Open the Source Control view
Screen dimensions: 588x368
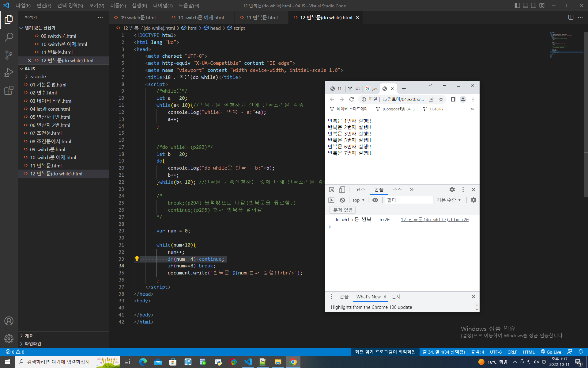click(9, 55)
